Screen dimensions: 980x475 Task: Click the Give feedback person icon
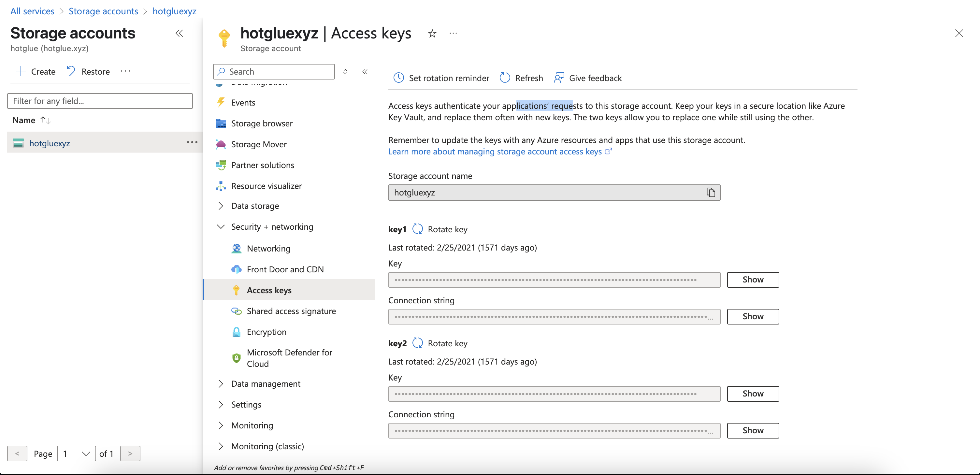[559, 78]
